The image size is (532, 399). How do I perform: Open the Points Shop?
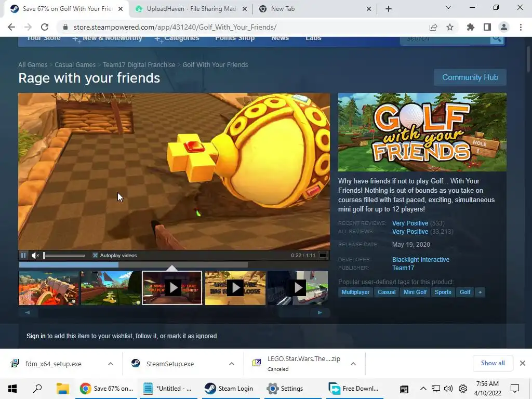pos(235,38)
